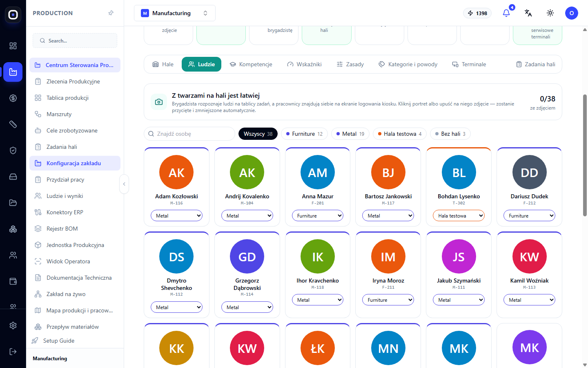Switch to the Terminale tab

click(x=469, y=64)
